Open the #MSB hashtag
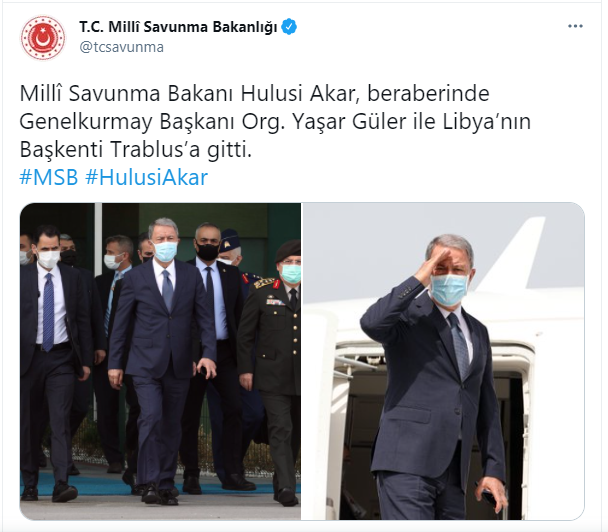Viewport: 608px width, 532px height. point(49,177)
